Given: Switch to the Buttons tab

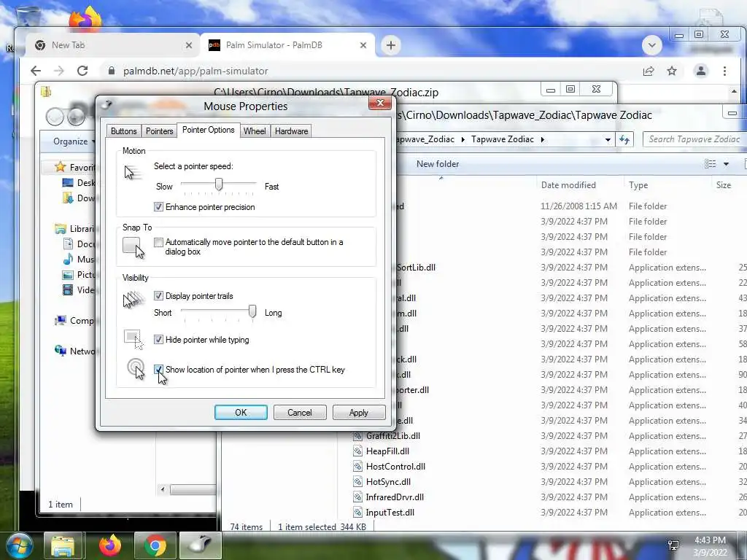Looking at the screenshot, I should click(123, 131).
